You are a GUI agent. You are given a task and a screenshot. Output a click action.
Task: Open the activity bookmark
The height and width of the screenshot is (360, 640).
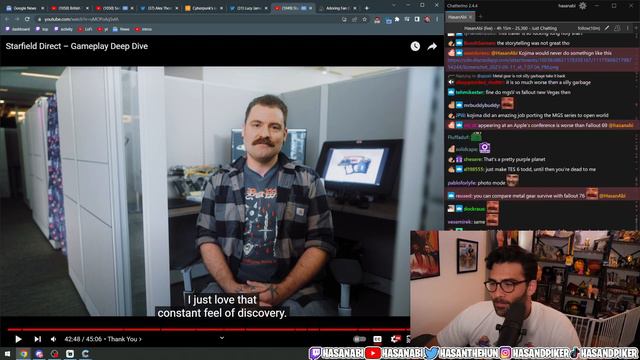tap(63, 29)
